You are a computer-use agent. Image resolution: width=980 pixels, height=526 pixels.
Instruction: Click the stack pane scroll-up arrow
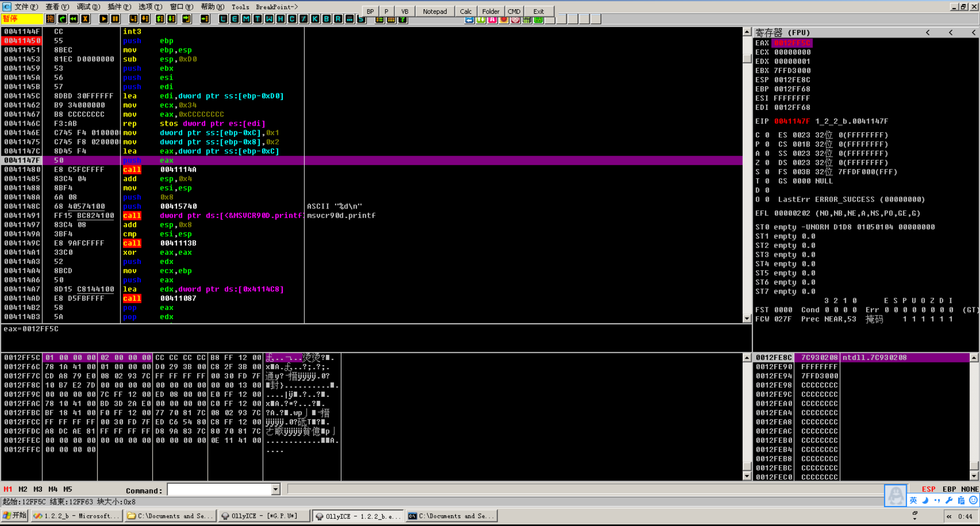[x=974, y=358]
